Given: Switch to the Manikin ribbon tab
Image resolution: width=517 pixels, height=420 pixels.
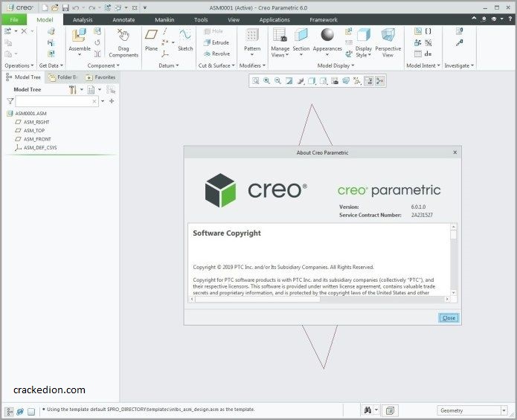Looking at the screenshot, I should 164,20.
